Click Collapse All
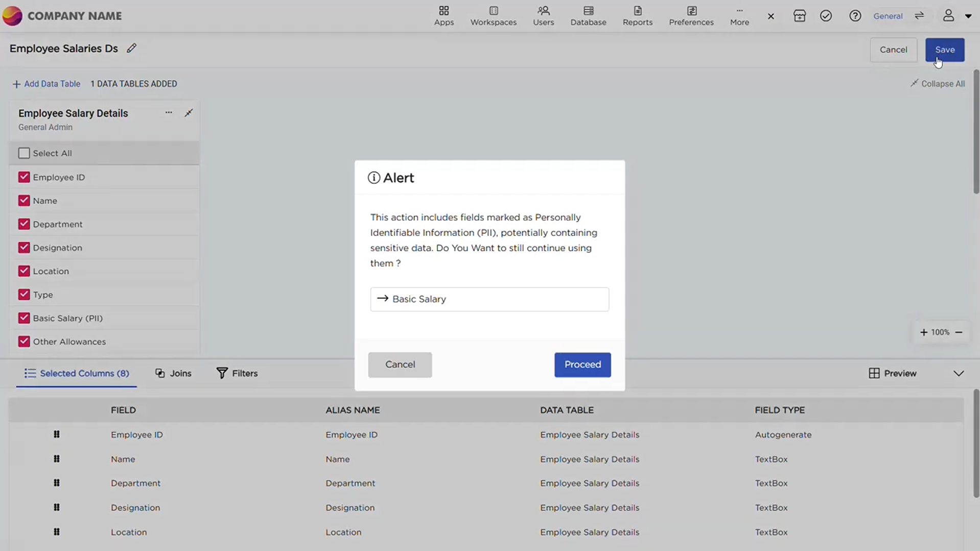 937,84
